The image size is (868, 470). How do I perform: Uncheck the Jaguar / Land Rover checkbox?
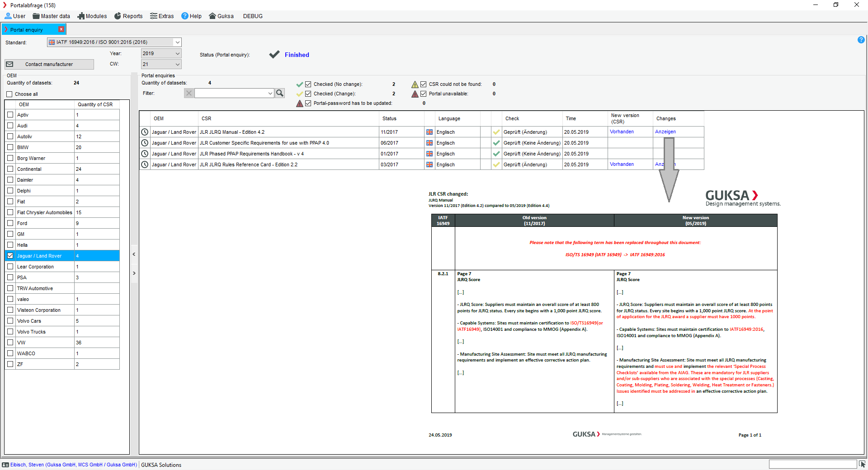point(10,256)
